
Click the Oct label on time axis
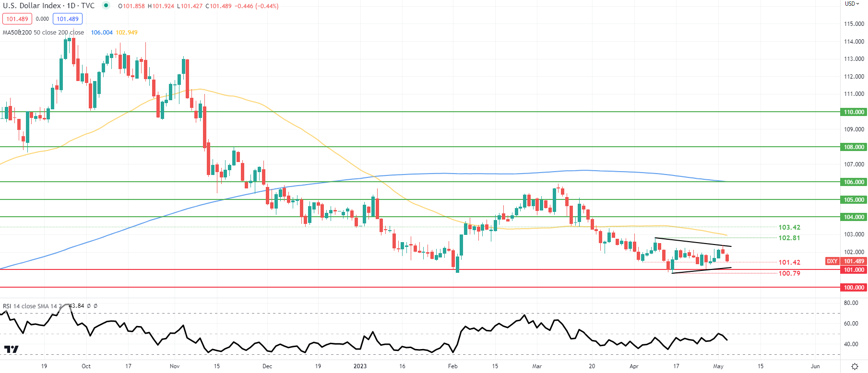[86, 366]
